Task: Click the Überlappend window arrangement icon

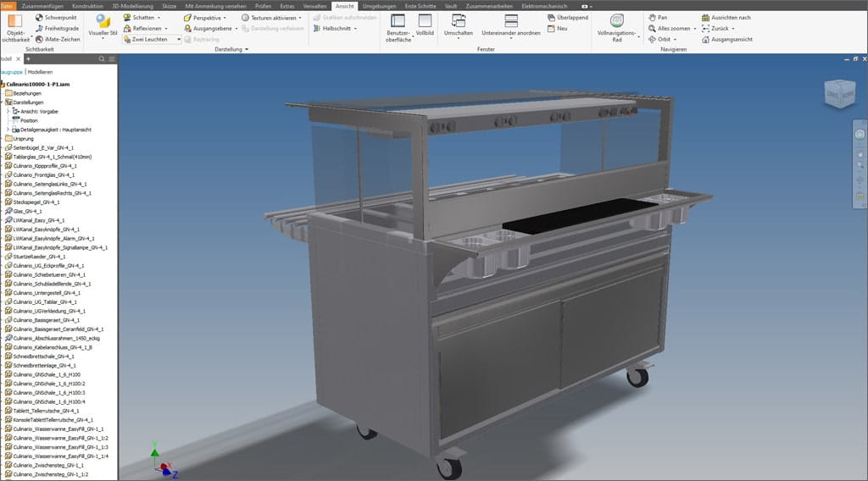Action: tap(551, 17)
